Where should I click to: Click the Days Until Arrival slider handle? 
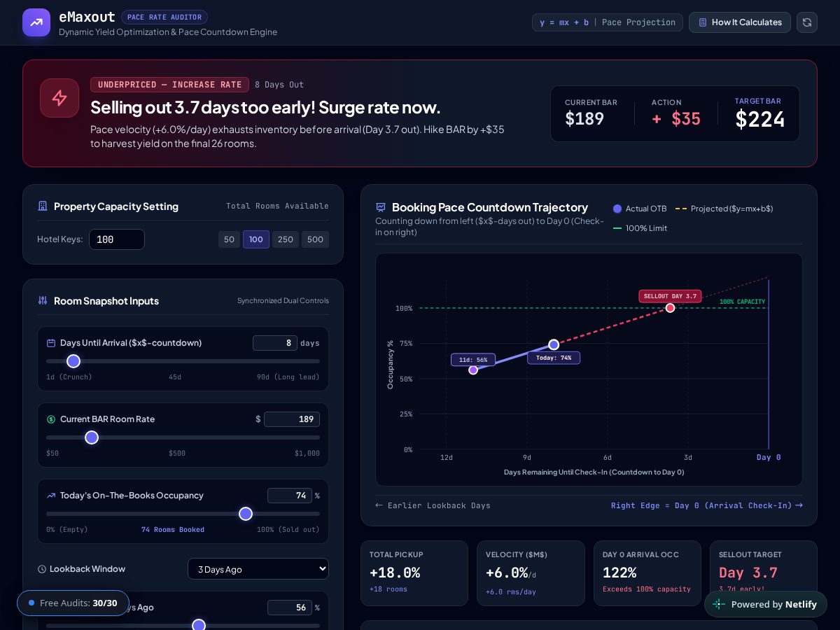click(x=73, y=361)
